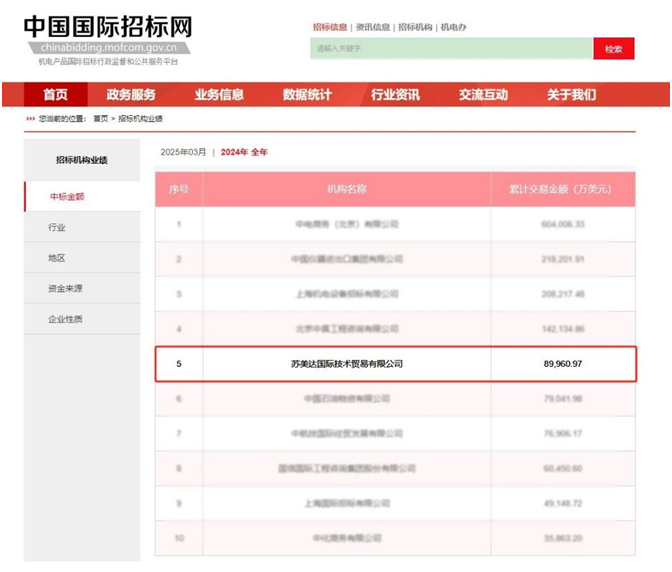Click the 首页 breadcrumb link
The image size is (672, 572).
coord(100,118)
